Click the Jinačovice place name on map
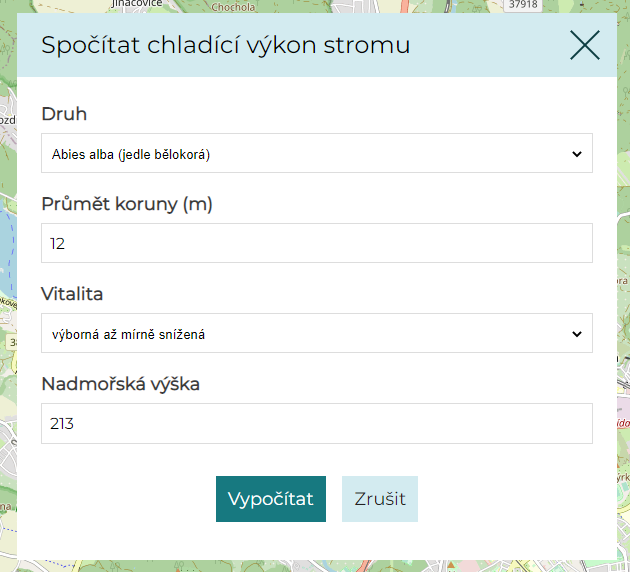Image resolution: width=630 pixels, height=572 pixels. tap(137, 4)
